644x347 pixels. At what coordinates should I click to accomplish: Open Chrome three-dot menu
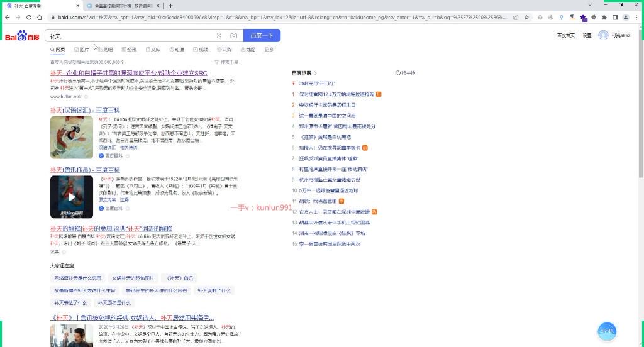(636, 17)
